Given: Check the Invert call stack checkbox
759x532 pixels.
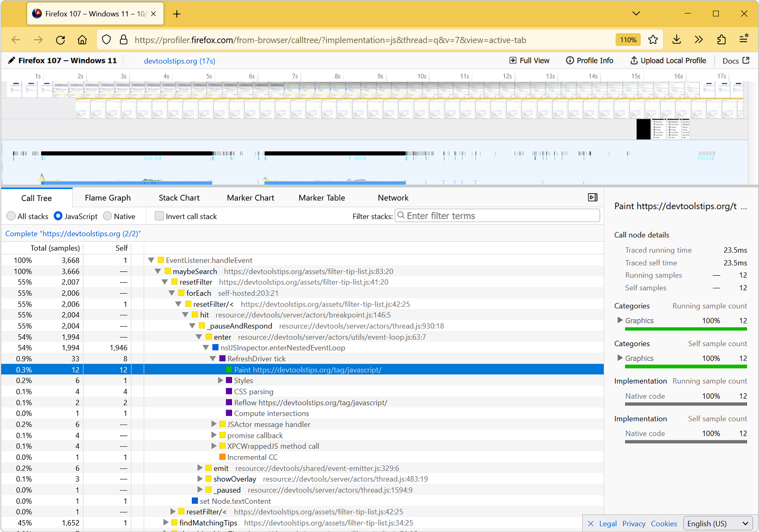Looking at the screenshot, I should (x=159, y=216).
